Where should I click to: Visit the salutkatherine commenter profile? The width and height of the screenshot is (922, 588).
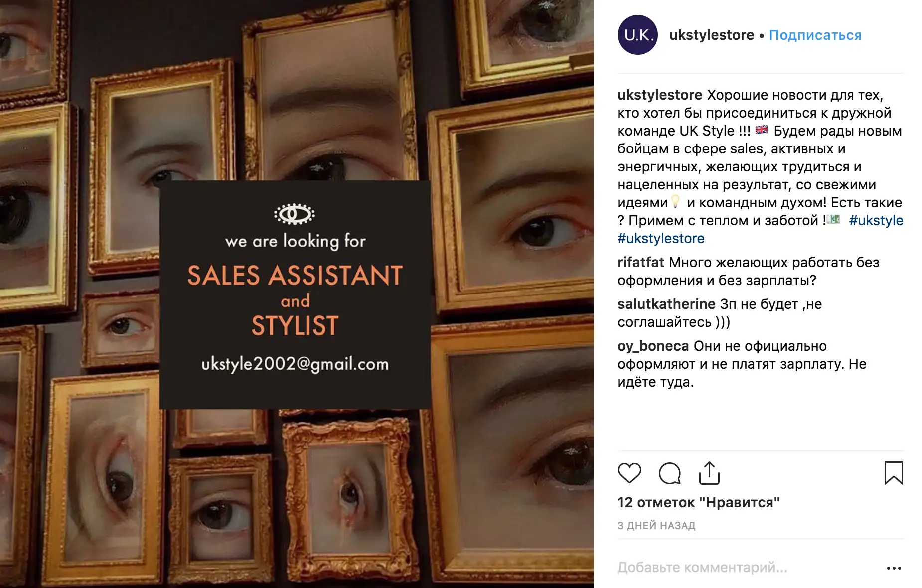click(666, 304)
